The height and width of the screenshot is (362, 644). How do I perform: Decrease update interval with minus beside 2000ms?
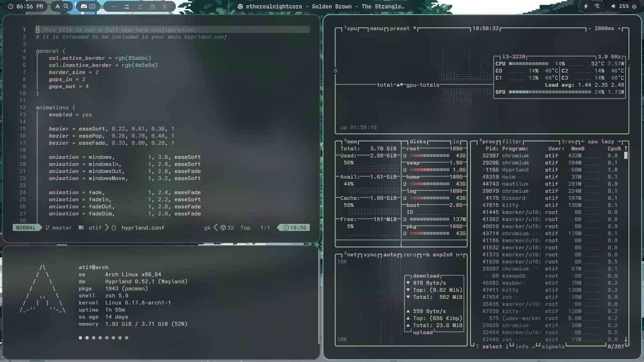point(589,28)
